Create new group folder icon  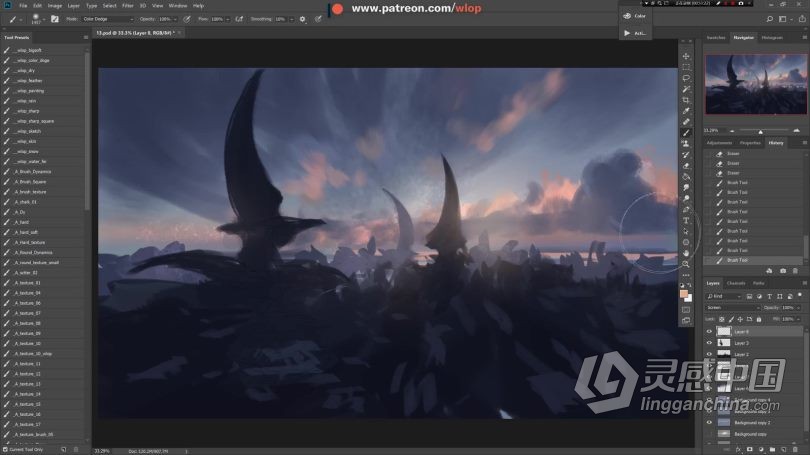point(772,450)
